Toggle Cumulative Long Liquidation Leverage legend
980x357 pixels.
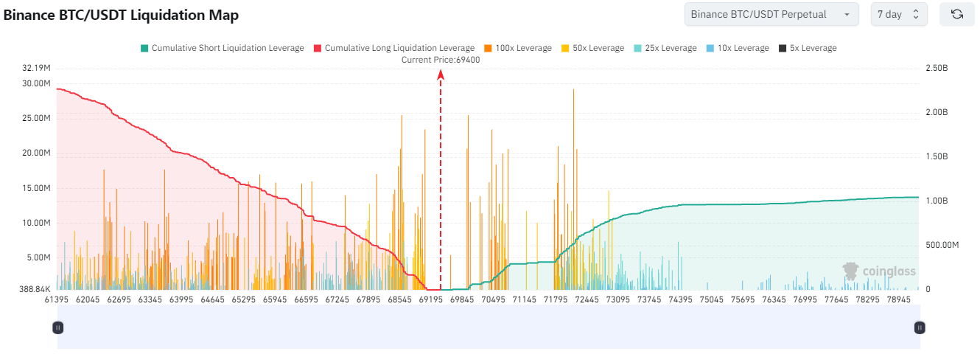pos(393,48)
